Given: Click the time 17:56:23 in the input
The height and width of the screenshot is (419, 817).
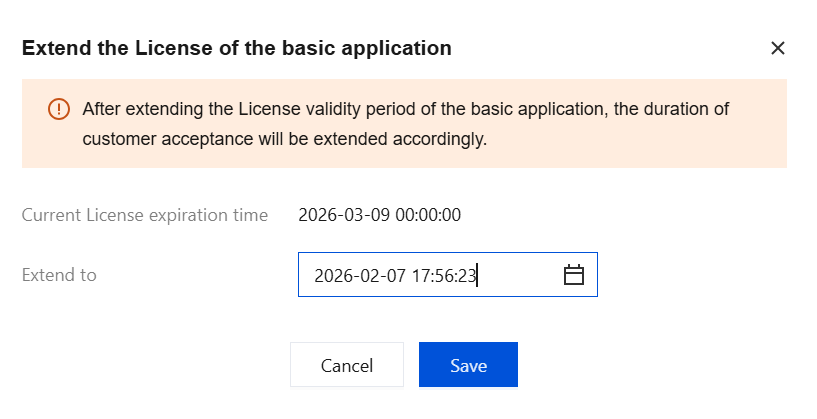Looking at the screenshot, I should 442,276.
